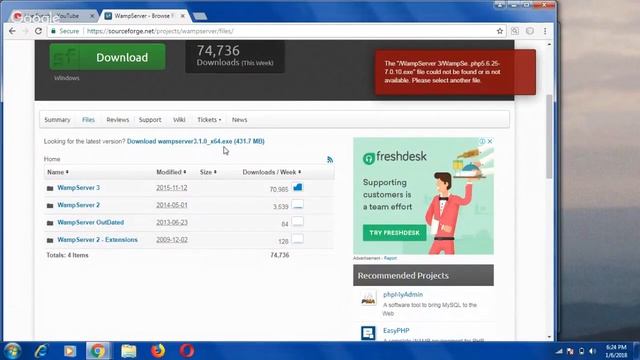Image resolution: width=640 pixels, height=360 pixels.
Task: Click the Chrome taskbar icon
Action: pyautogui.click(x=98, y=351)
